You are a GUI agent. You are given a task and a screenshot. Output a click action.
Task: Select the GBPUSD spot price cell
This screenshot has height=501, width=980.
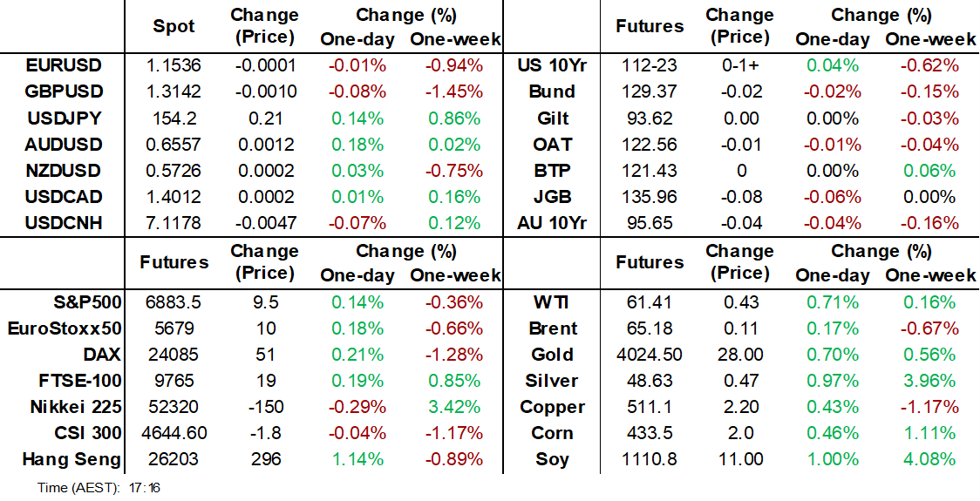click(x=174, y=91)
